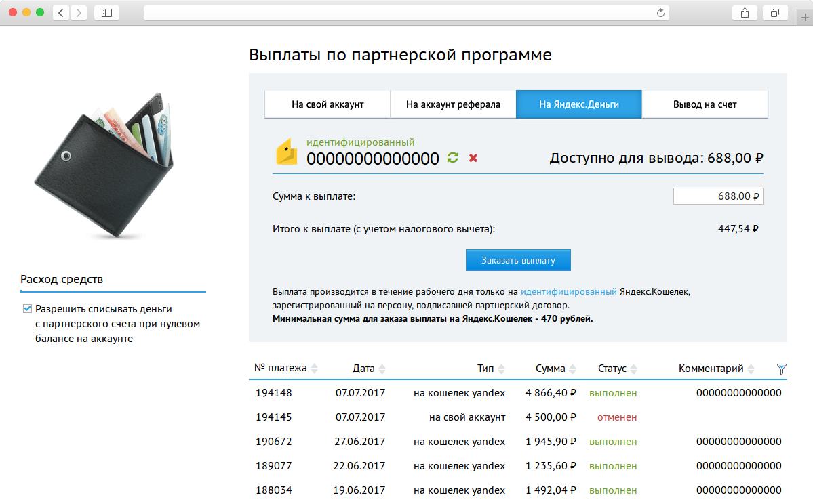This screenshot has width=813, height=504.
Task: Click the green идентифицированный status label
Action: point(360,142)
